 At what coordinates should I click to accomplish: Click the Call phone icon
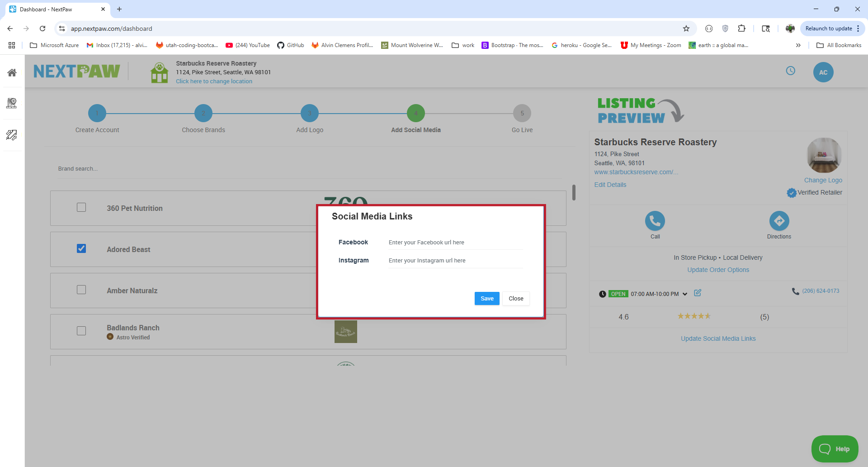[655, 221]
